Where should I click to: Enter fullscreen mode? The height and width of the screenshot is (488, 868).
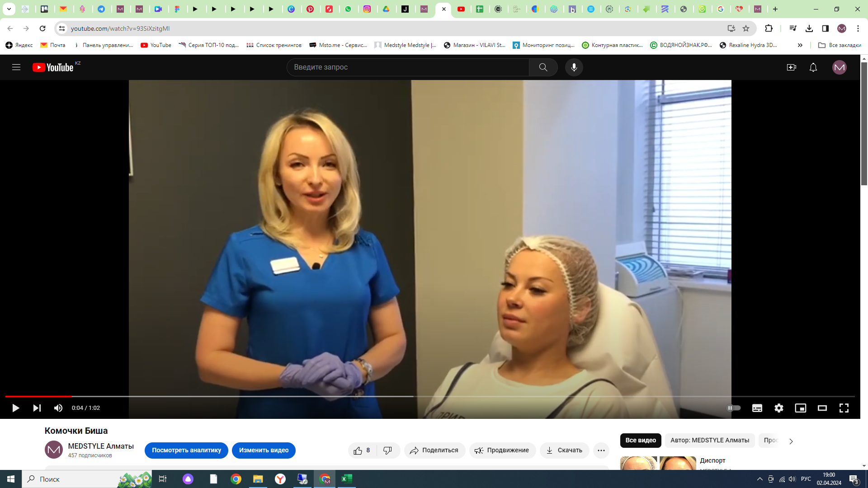844,408
